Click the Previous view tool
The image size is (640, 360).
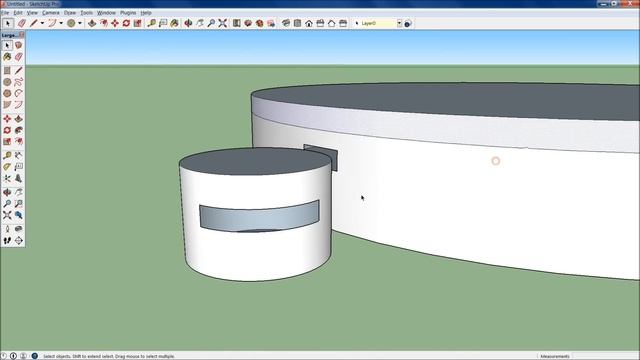(x=18, y=215)
